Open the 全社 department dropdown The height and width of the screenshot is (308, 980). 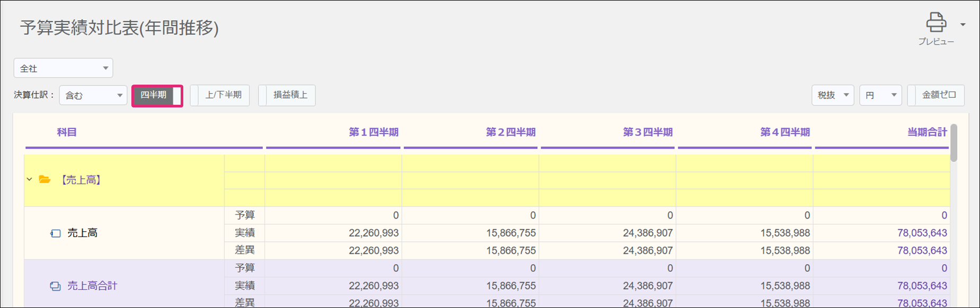tap(64, 68)
